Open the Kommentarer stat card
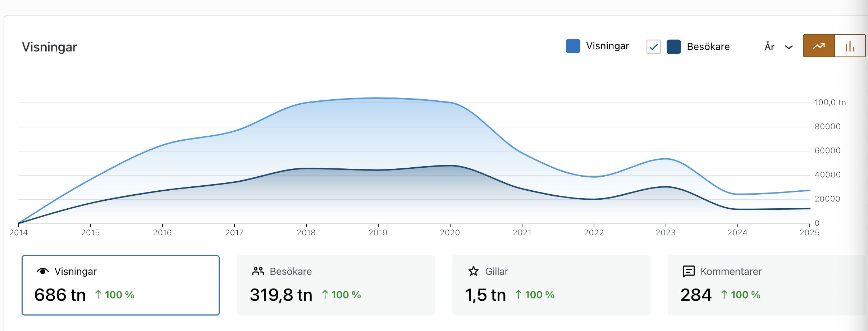The image size is (868, 331). pyautogui.click(x=766, y=285)
